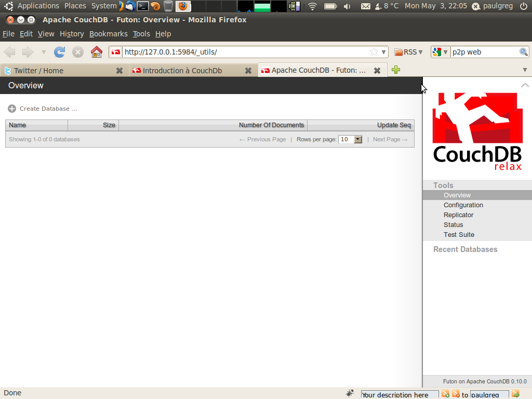Open a new tab with the green plus
532x399 pixels.
pyautogui.click(x=395, y=70)
